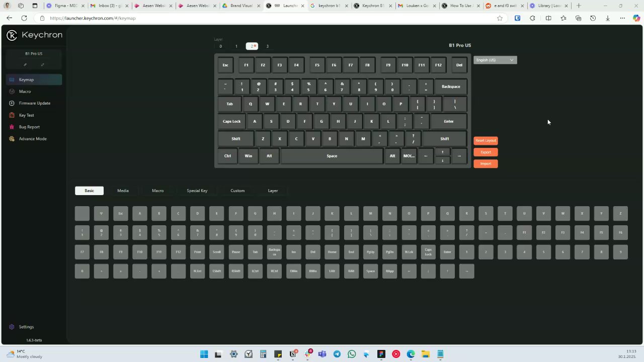Open the Windows Start menu

(x=204, y=354)
